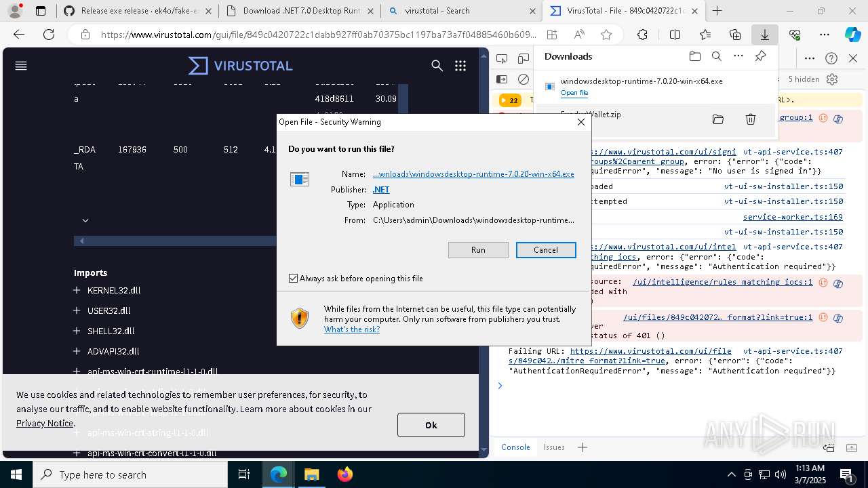
Task: Open Edge Downloads toolbar button
Action: coord(765,35)
